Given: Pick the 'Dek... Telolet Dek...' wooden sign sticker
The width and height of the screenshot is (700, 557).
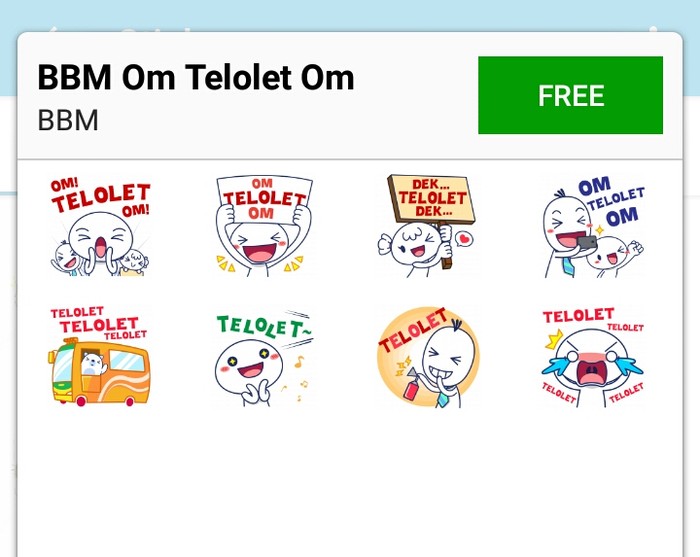Looking at the screenshot, I should [427, 226].
